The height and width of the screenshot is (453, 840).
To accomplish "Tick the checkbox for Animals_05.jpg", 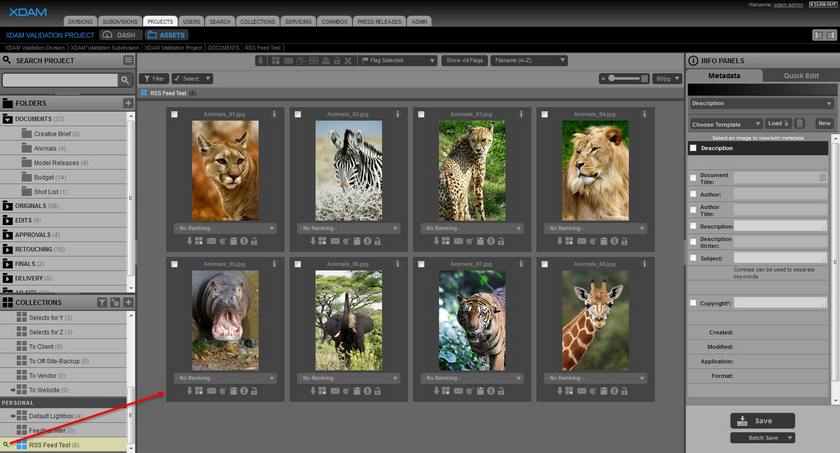I will click(x=175, y=264).
